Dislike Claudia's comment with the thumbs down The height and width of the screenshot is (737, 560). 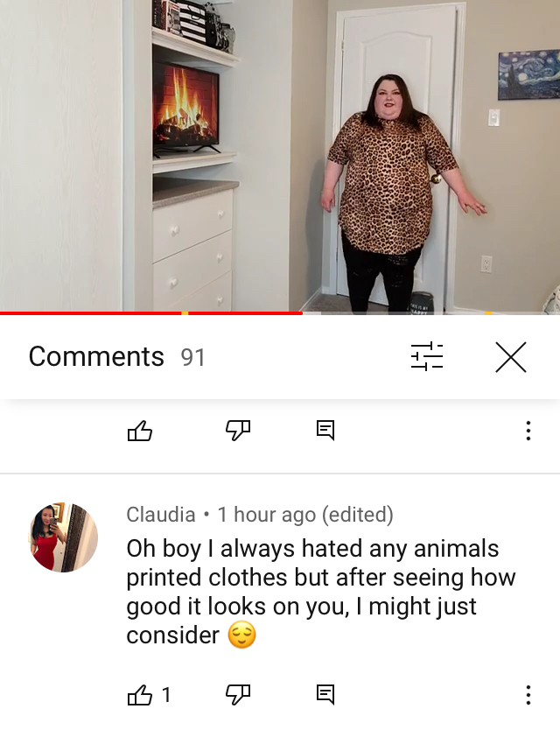pos(238,695)
